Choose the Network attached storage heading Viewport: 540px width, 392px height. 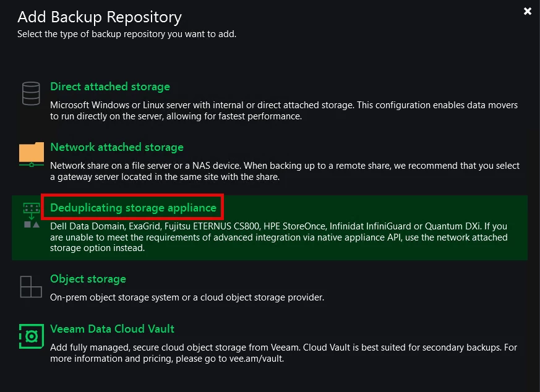pyautogui.click(x=117, y=147)
